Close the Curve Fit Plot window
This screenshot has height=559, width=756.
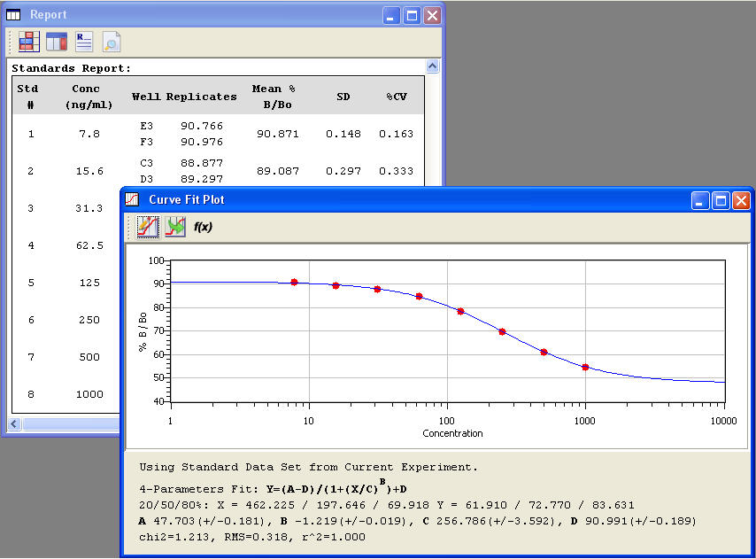point(742,200)
